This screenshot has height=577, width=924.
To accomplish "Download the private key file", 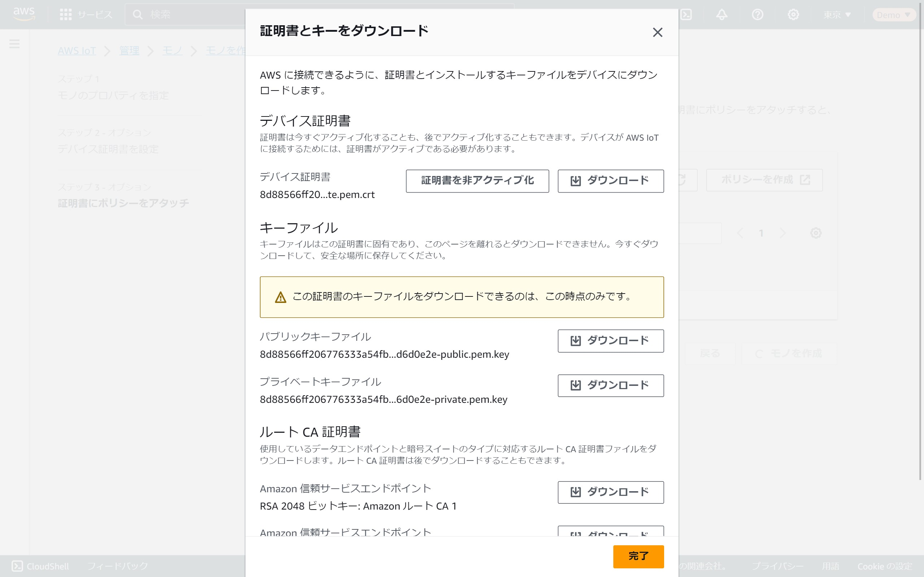I will tap(610, 386).
